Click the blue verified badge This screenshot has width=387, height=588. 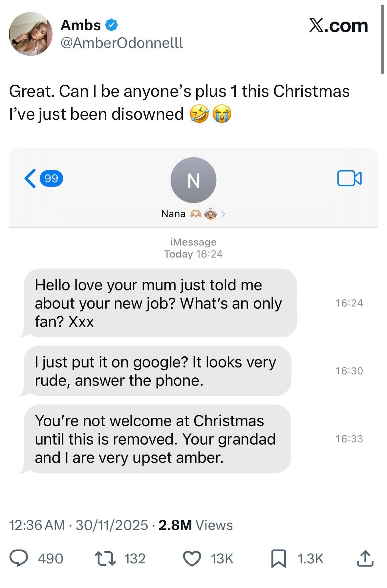[112, 25]
